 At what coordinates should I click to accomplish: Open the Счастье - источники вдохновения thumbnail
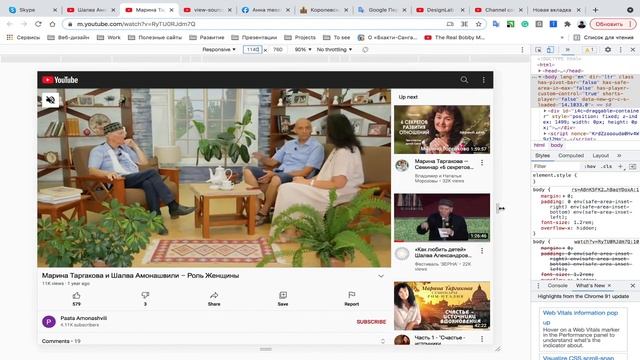click(442, 305)
